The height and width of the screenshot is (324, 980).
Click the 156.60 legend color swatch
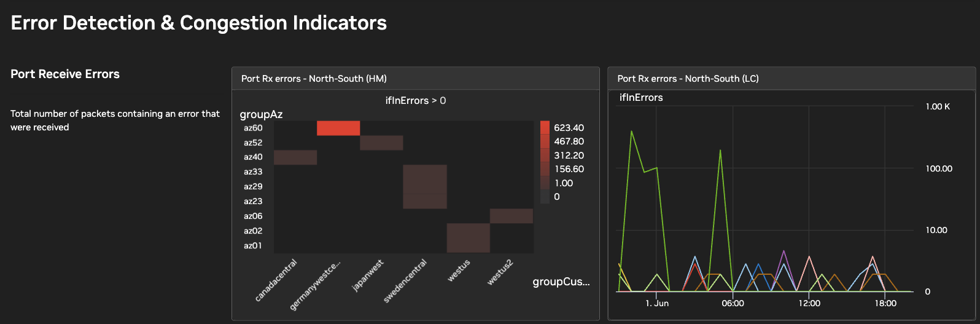545,169
